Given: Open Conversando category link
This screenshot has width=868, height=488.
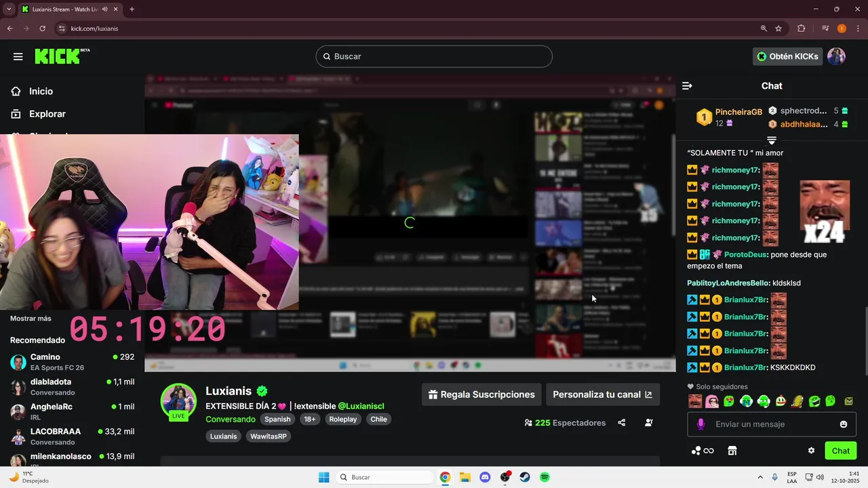Looking at the screenshot, I should (x=231, y=420).
